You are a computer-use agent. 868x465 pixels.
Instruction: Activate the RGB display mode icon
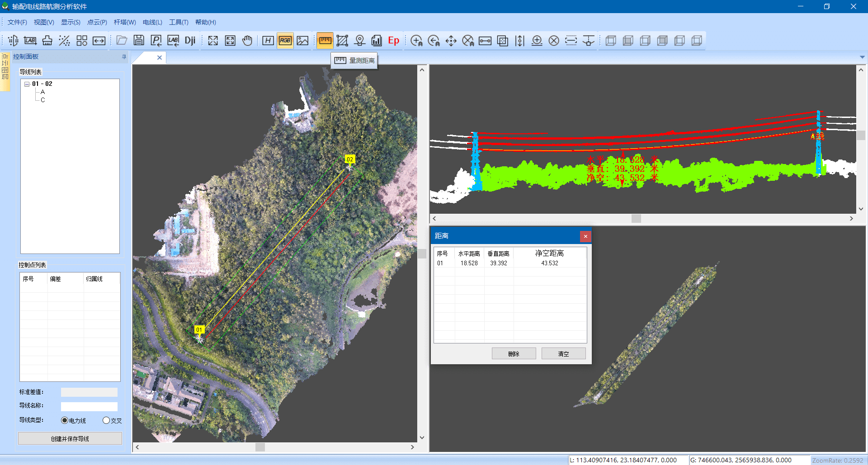[x=285, y=40]
